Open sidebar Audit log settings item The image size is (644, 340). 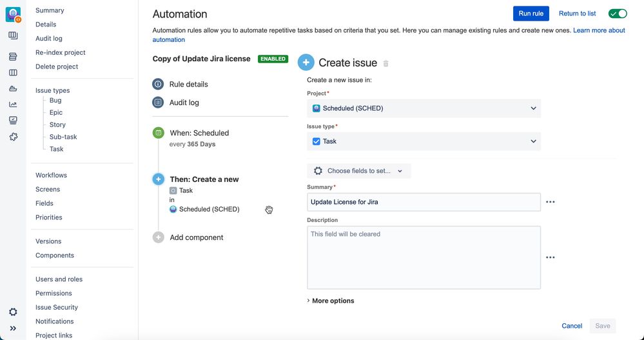pyautogui.click(x=49, y=38)
